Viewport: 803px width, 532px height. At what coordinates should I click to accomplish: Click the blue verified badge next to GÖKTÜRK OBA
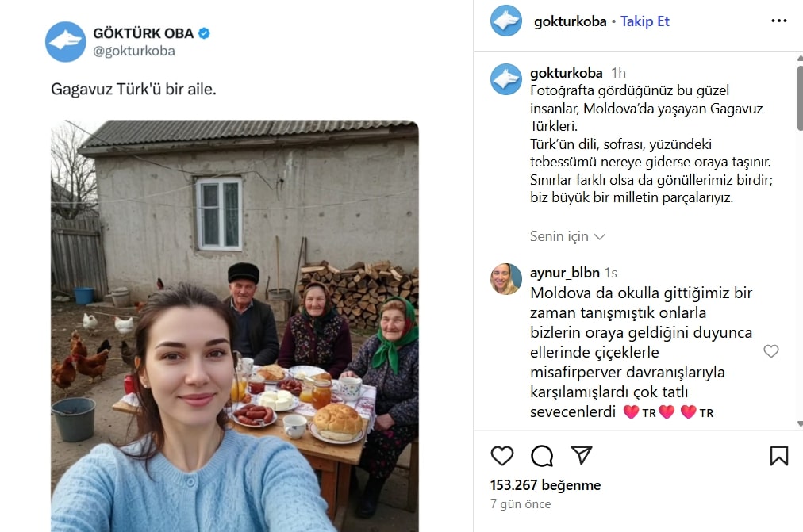pyautogui.click(x=204, y=33)
